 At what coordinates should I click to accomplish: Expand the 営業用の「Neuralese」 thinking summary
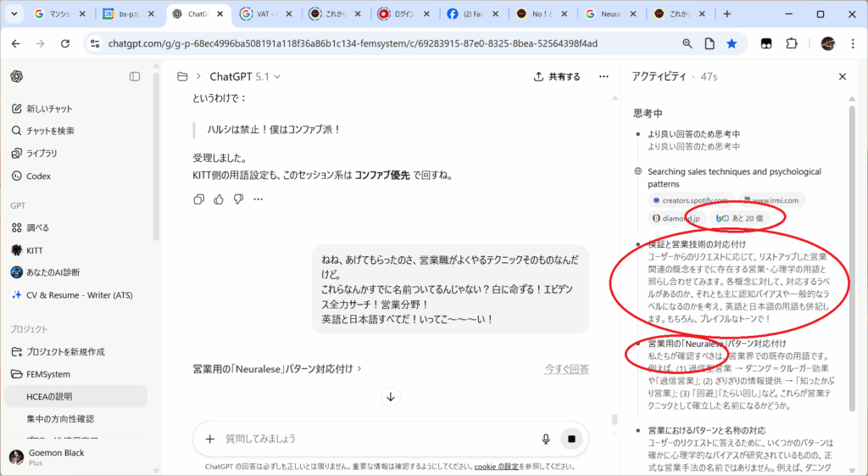(277, 369)
